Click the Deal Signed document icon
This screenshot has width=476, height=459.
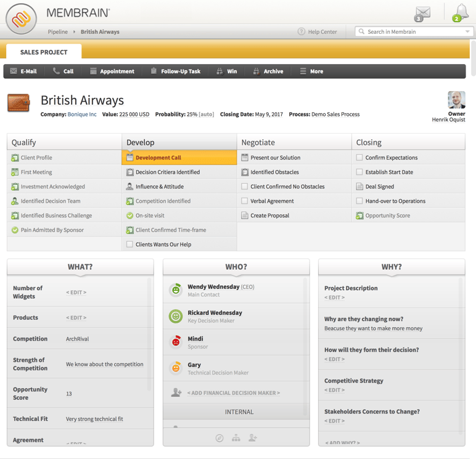(359, 187)
